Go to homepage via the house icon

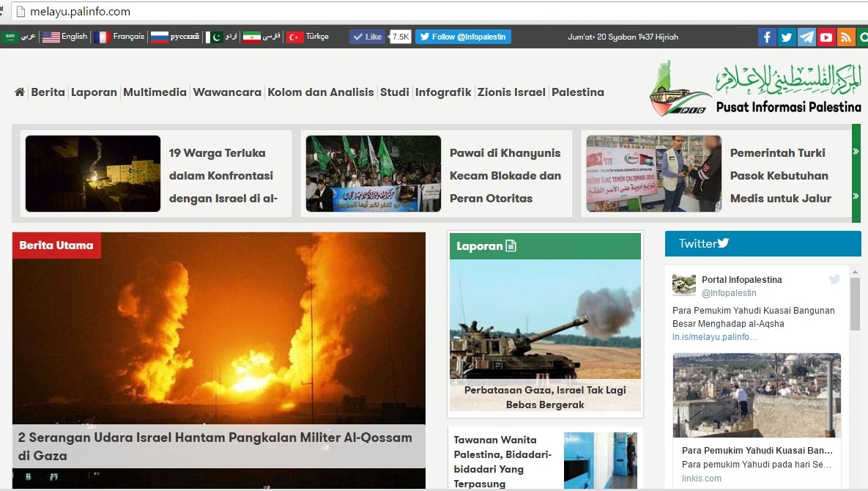coord(19,92)
